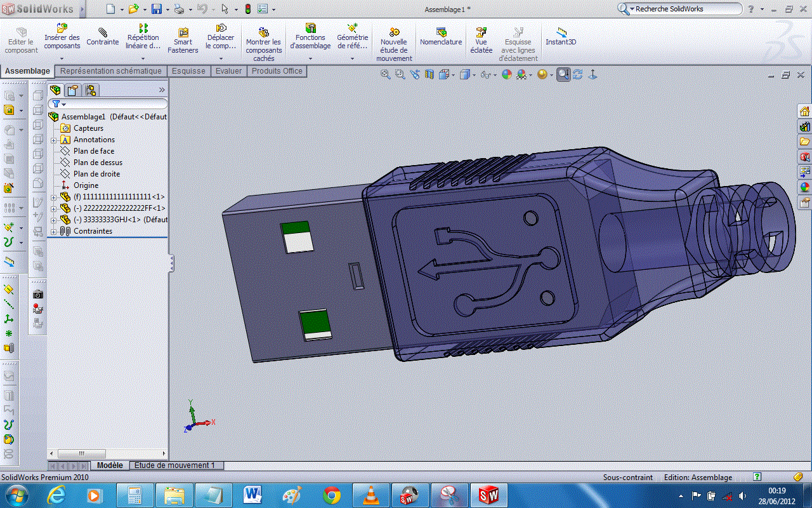Click Print icon
Viewport: 812px width, 508px height.
(x=179, y=9)
